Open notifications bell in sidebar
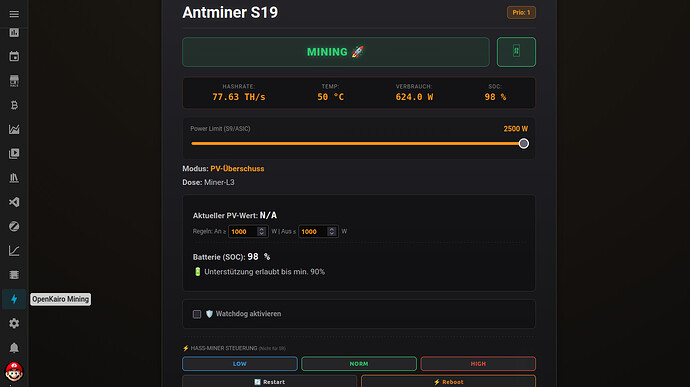 14,347
